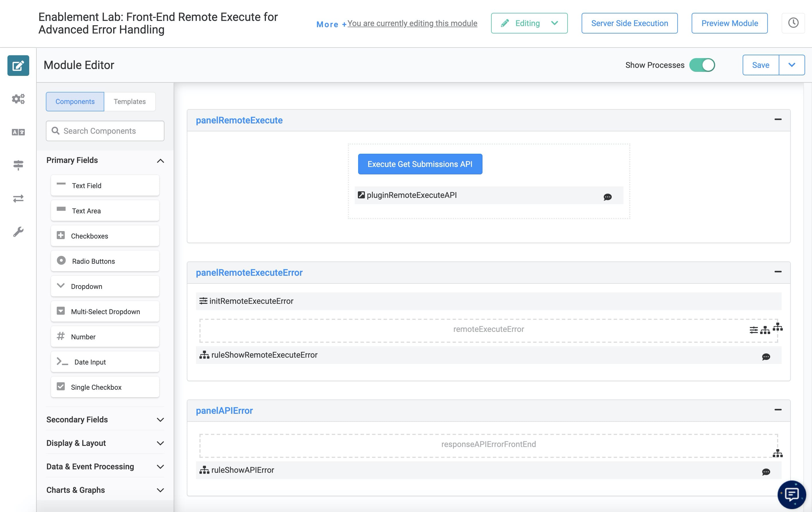The height and width of the screenshot is (512, 812).
Task: Expand the Secondary Fields section
Action: tap(160, 420)
